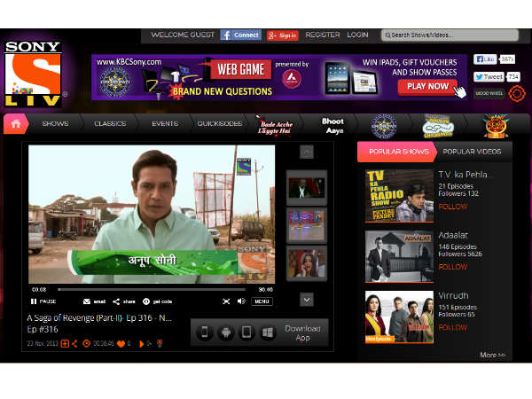Email this video via email icon
532x399 pixels.
pyautogui.click(x=94, y=301)
